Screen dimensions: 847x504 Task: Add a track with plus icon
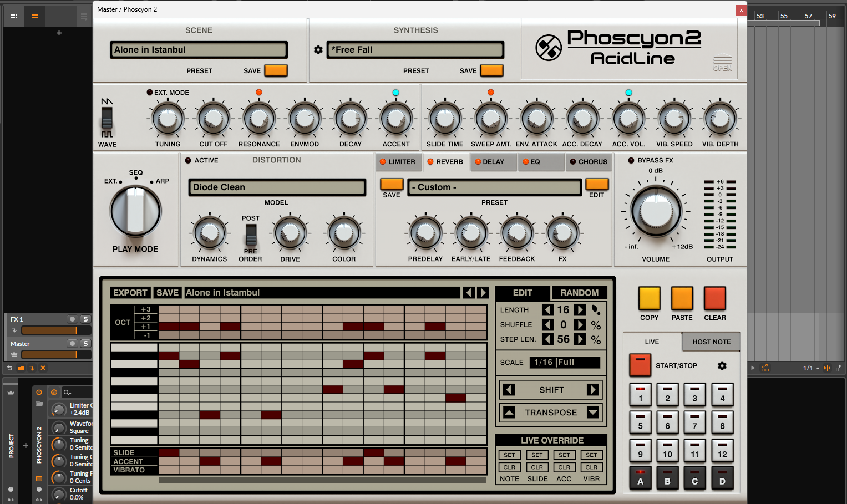pos(59,33)
